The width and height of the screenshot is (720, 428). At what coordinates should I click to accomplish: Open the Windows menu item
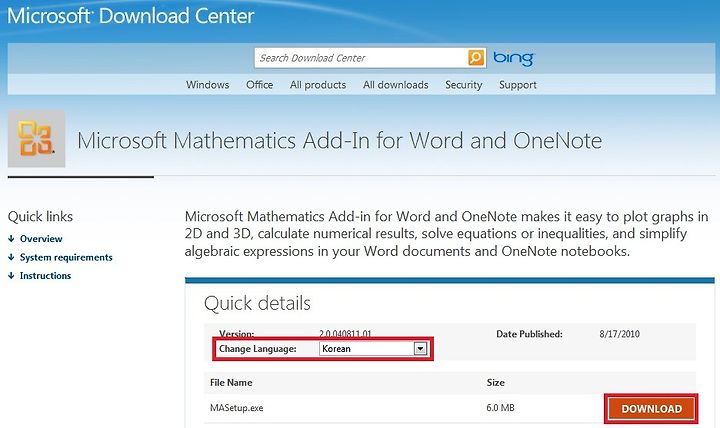(x=208, y=85)
